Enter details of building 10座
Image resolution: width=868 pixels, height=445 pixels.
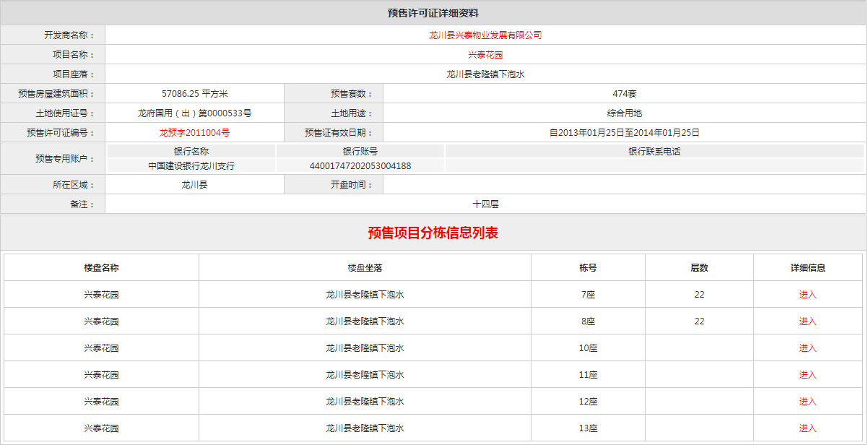coord(807,348)
